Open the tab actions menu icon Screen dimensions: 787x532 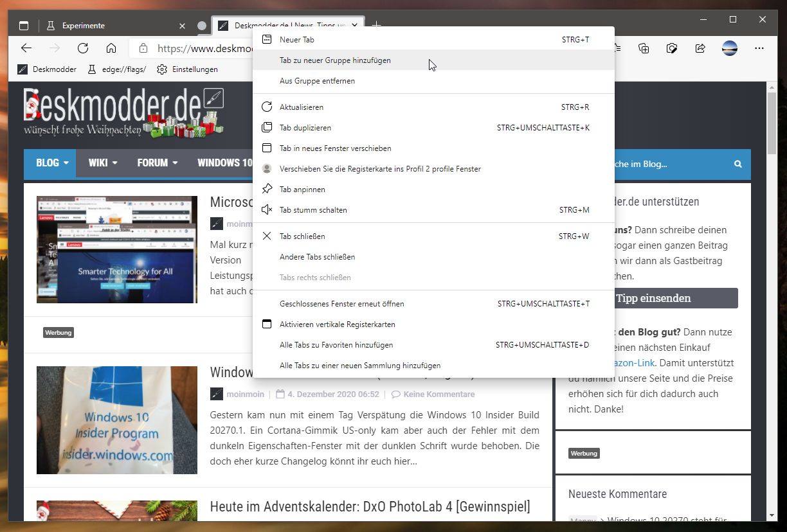click(24, 26)
